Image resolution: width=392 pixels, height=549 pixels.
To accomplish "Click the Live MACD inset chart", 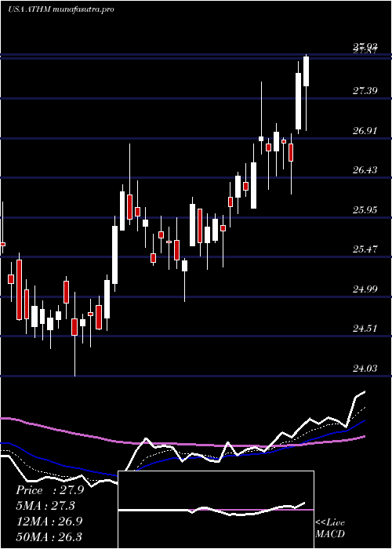I will pos(216,510).
